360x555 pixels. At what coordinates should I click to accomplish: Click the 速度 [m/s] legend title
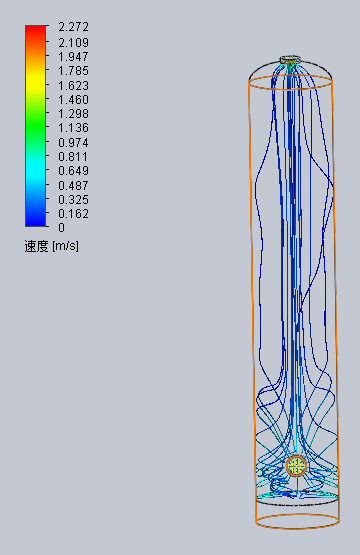(x=52, y=246)
